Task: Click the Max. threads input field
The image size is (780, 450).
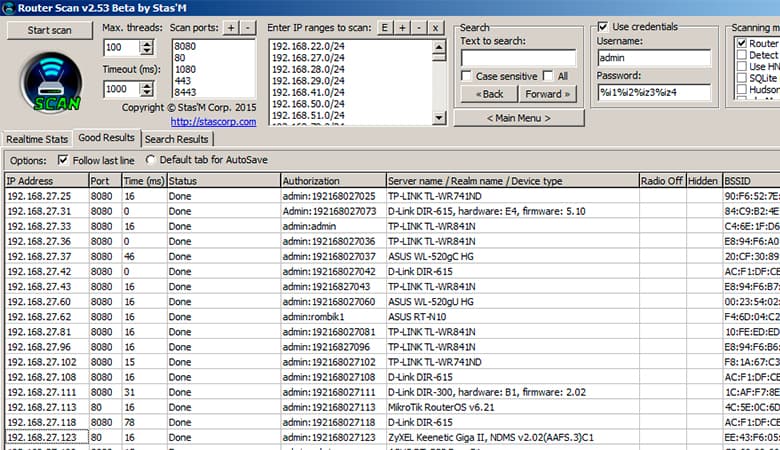Action: pyautogui.click(x=121, y=48)
